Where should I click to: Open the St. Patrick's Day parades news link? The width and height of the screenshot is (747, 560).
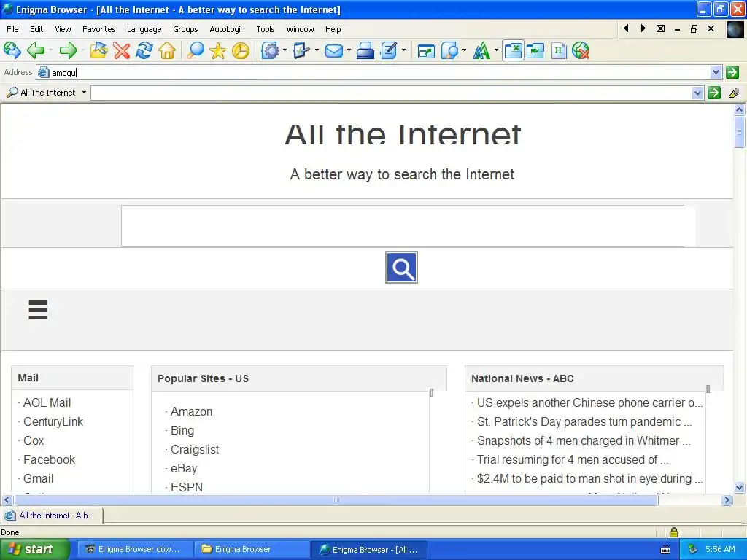coord(584,421)
